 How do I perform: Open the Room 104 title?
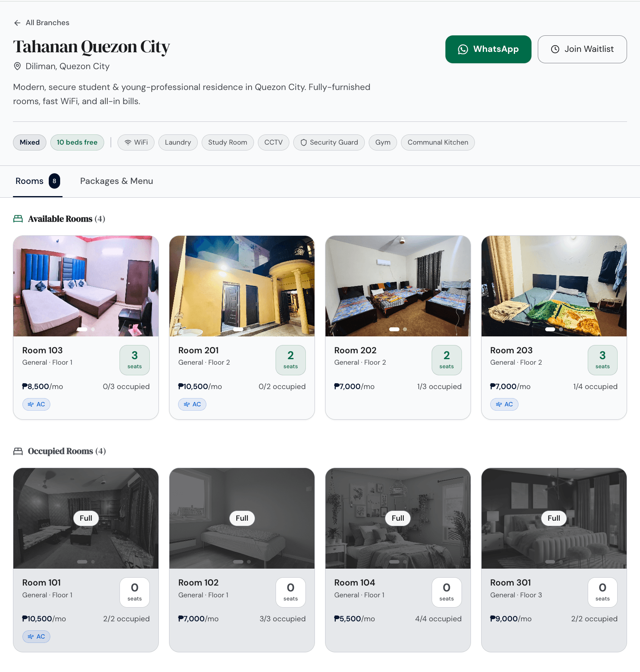point(355,582)
